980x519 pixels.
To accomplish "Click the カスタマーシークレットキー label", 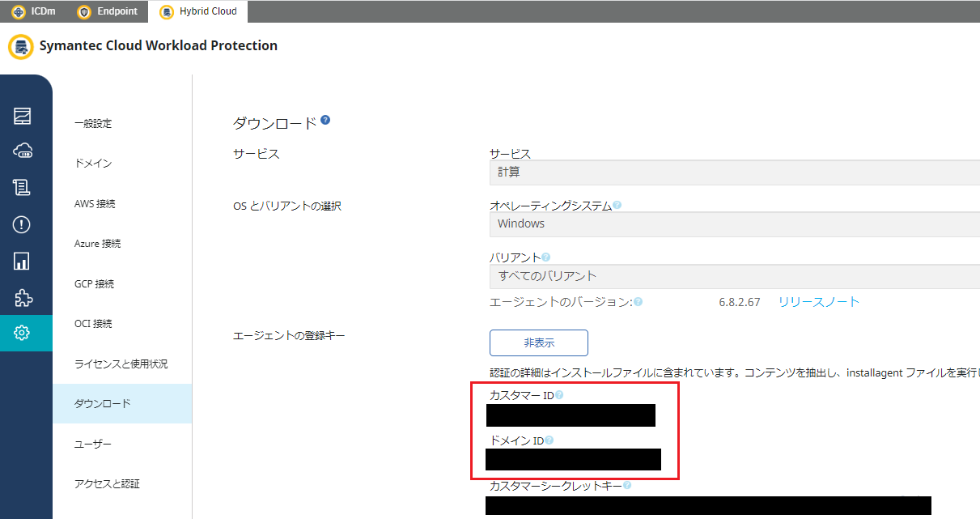I will click(555, 486).
